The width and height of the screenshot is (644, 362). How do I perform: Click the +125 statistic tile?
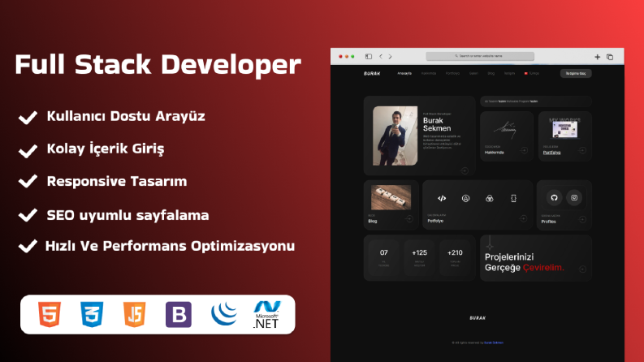419,258
